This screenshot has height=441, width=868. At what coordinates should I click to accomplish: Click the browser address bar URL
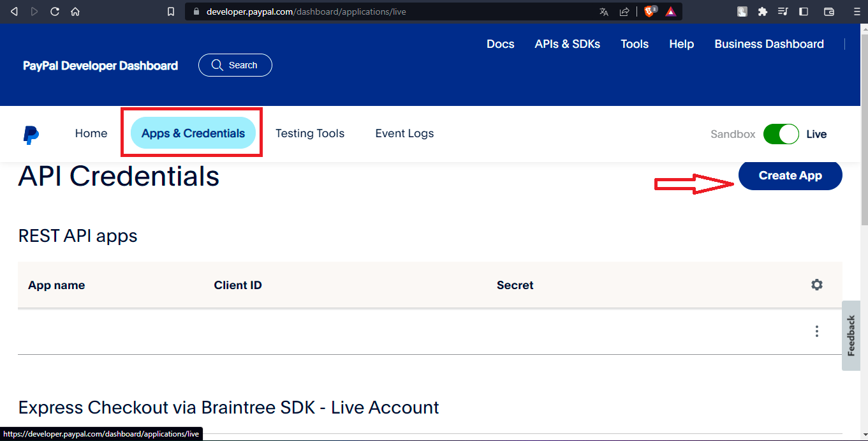[306, 11]
